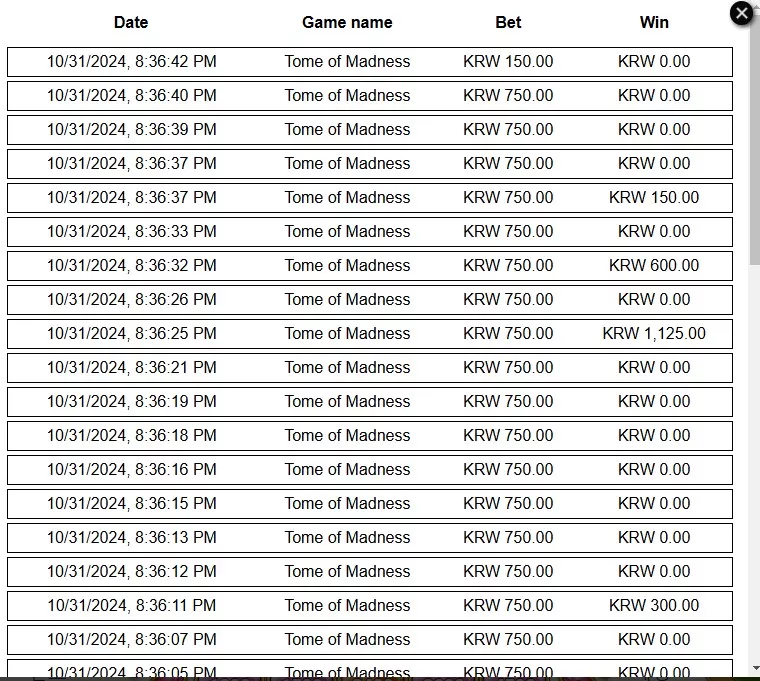Screen dimensions: 760x681
Task: Click the 8:36:21 PM date cell
Action: (x=131, y=367)
